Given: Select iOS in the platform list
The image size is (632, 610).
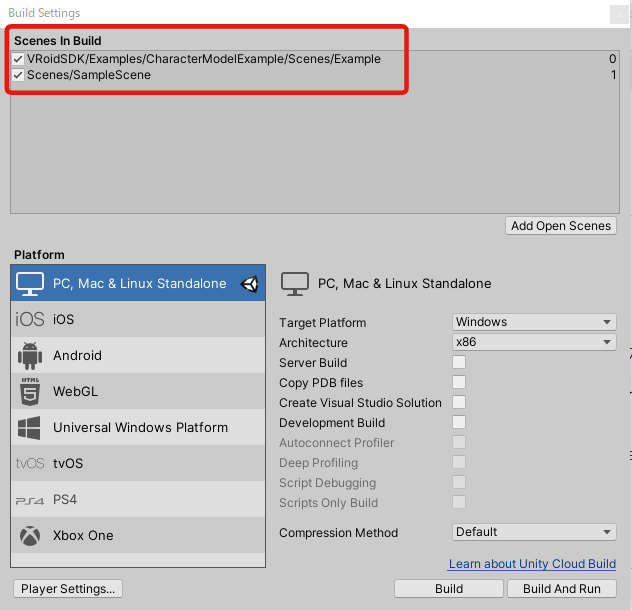Looking at the screenshot, I should [138, 319].
